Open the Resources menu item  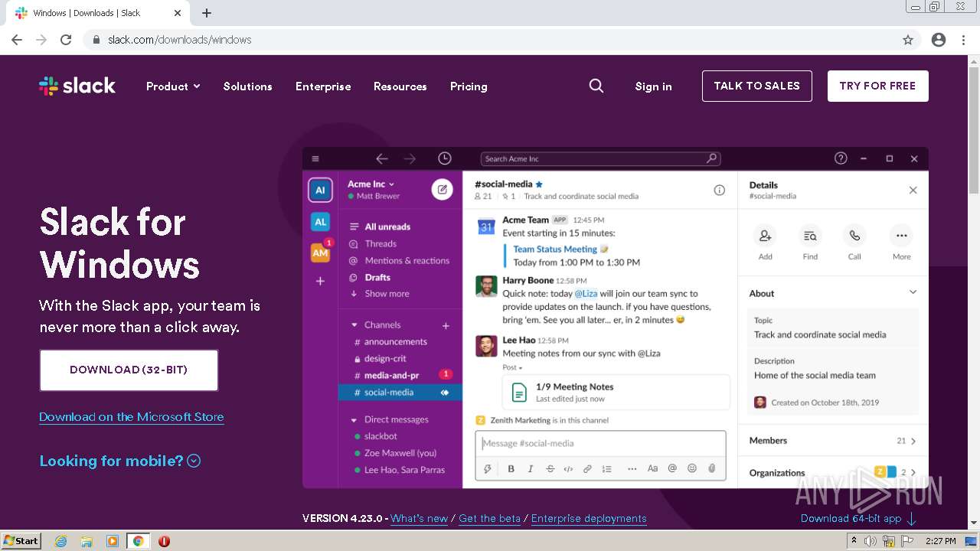400,86
